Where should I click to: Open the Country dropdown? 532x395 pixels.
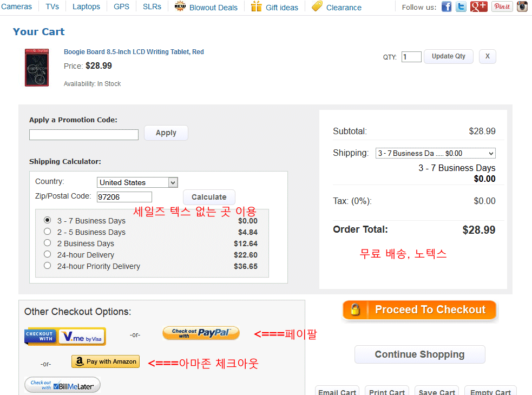click(137, 182)
